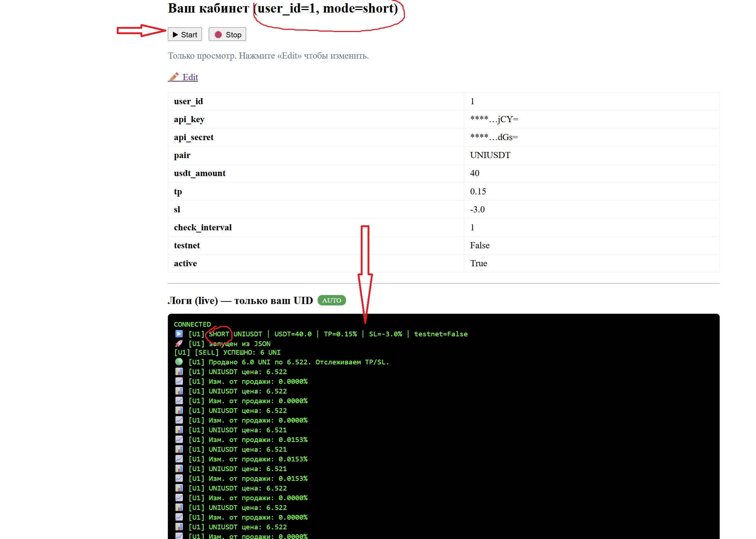
Task: Select the UNIUSDT pair value in table
Action: (490, 155)
